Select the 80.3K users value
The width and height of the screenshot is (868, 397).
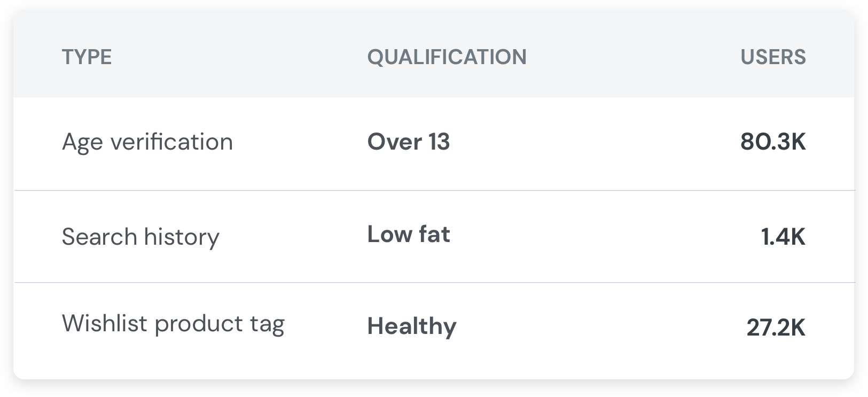click(x=773, y=142)
